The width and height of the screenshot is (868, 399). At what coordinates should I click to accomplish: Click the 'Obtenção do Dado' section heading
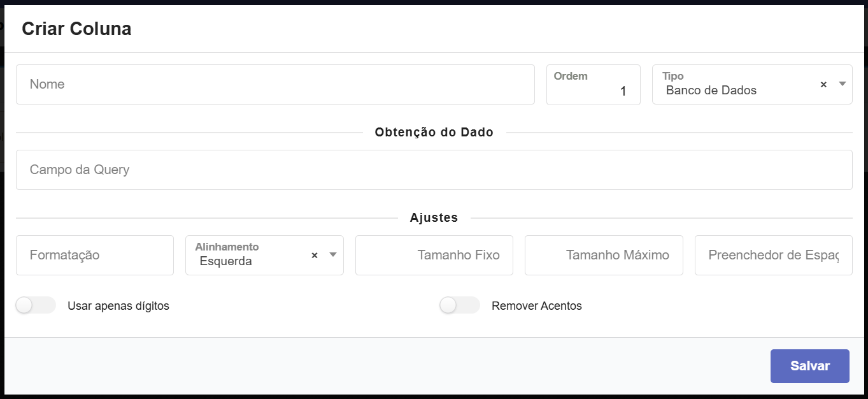pos(434,133)
